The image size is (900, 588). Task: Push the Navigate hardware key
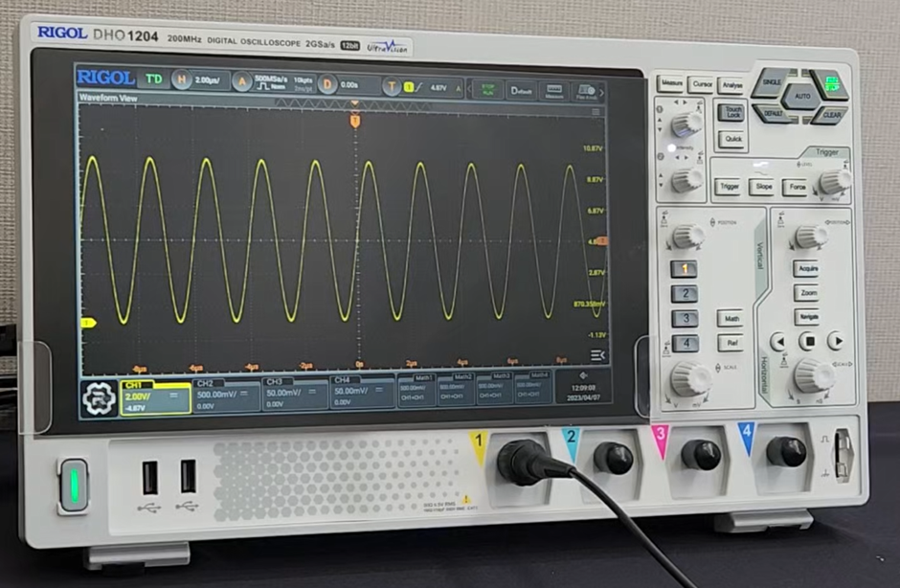click(x=807, y=317)
